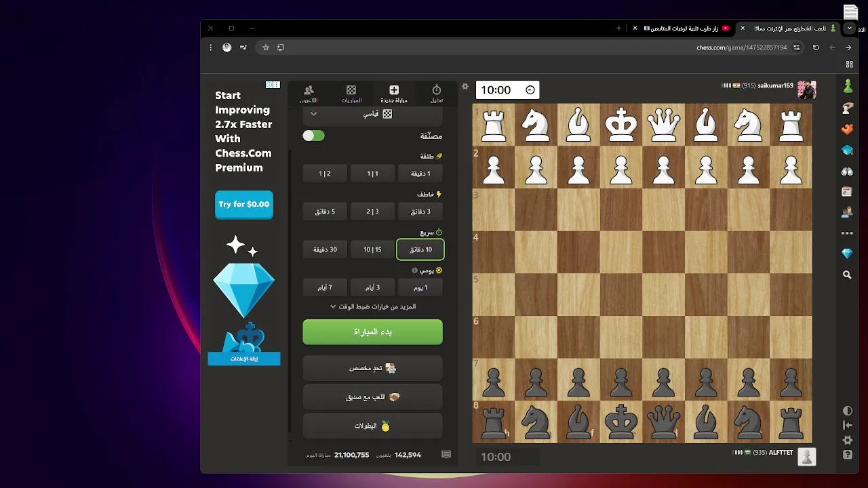The height and width of the screenshot is (488, 868).
Task: Click the top 10:00 clock
Action: pos(508,90)
